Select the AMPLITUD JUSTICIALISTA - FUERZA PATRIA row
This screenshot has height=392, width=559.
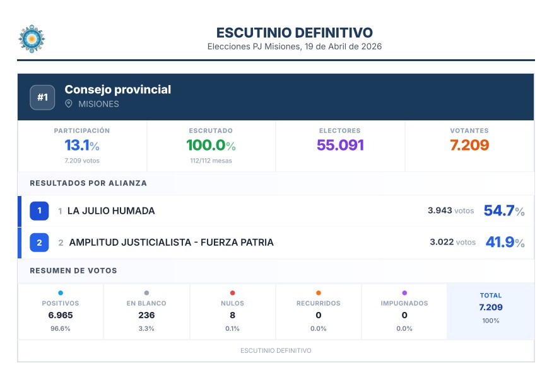252,243
